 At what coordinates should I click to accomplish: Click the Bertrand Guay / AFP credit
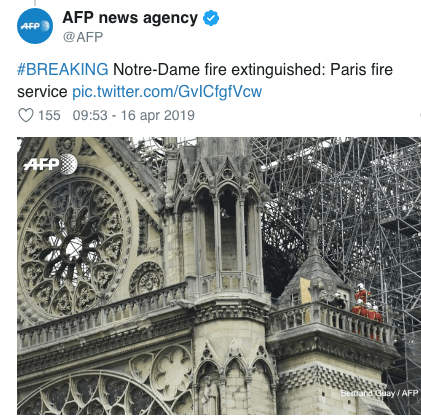(379, 393)
